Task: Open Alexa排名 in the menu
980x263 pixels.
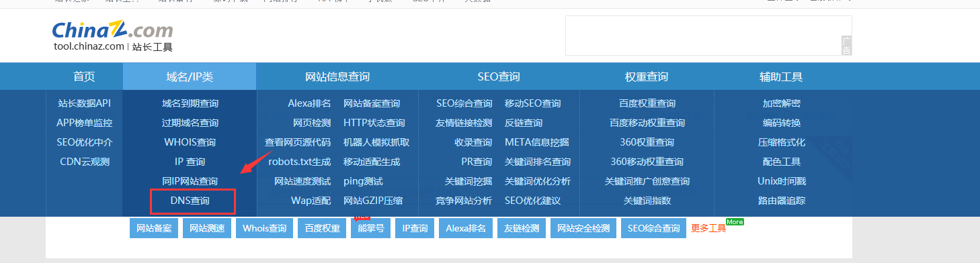Action: coord(309,103)
